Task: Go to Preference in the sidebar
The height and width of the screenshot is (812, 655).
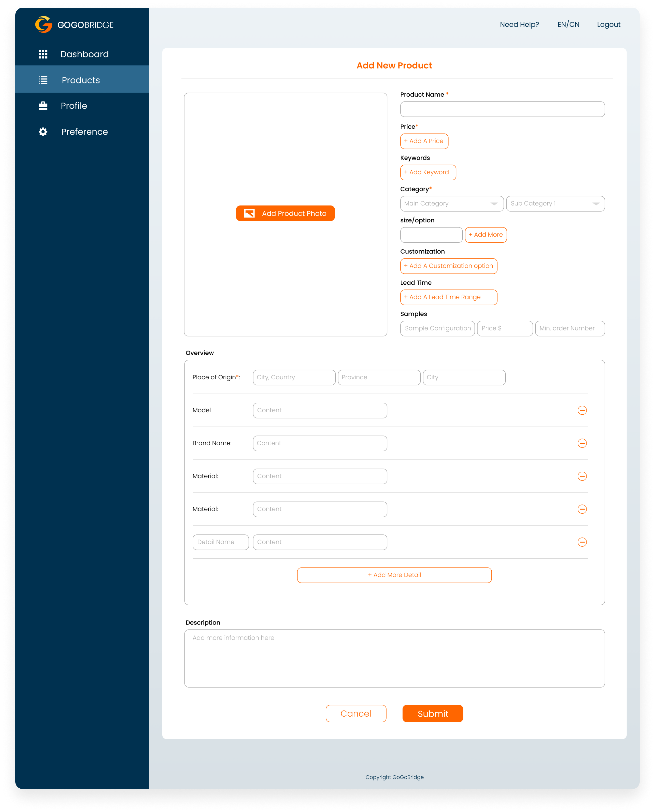Action: [x=84, y=132]
